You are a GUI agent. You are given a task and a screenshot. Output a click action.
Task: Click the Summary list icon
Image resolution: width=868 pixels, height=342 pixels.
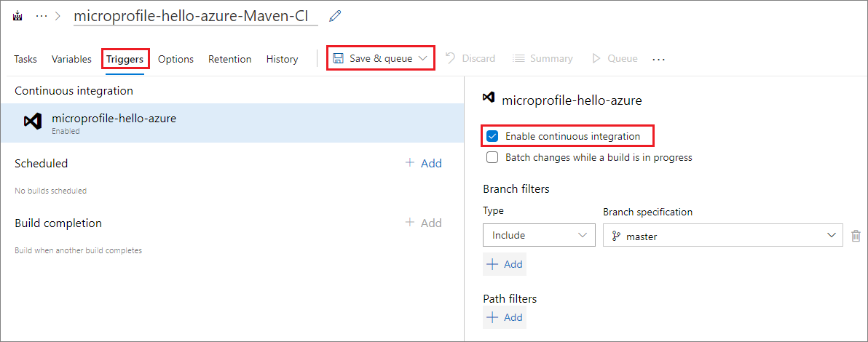[x=518, y=58]
